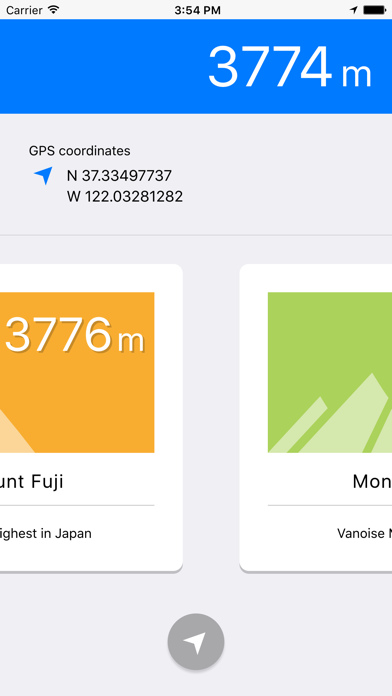Click the Fuji card title text

click(x=32, y=482)
